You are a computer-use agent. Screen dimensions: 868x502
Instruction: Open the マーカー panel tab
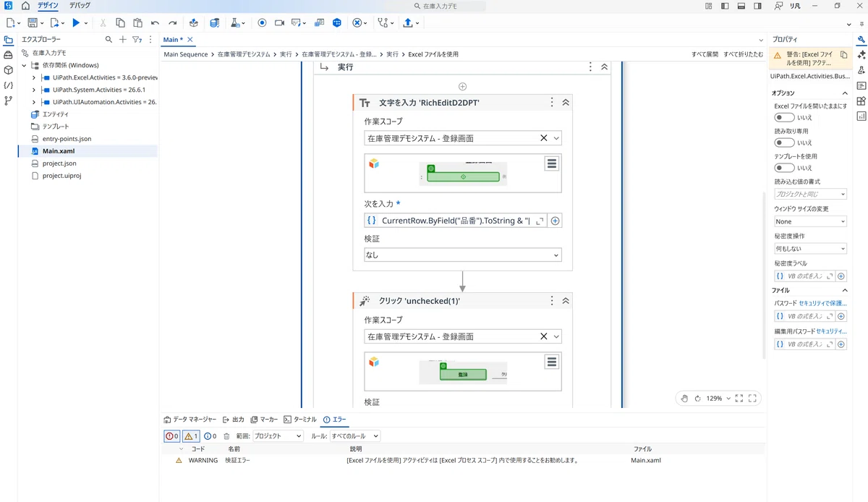click(x=264, y=420)
